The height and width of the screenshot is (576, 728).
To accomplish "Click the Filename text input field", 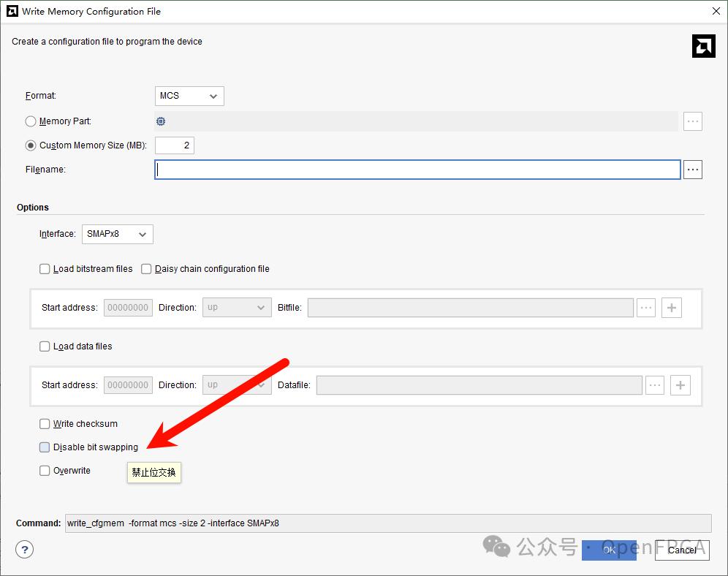I will click(417, 170).
